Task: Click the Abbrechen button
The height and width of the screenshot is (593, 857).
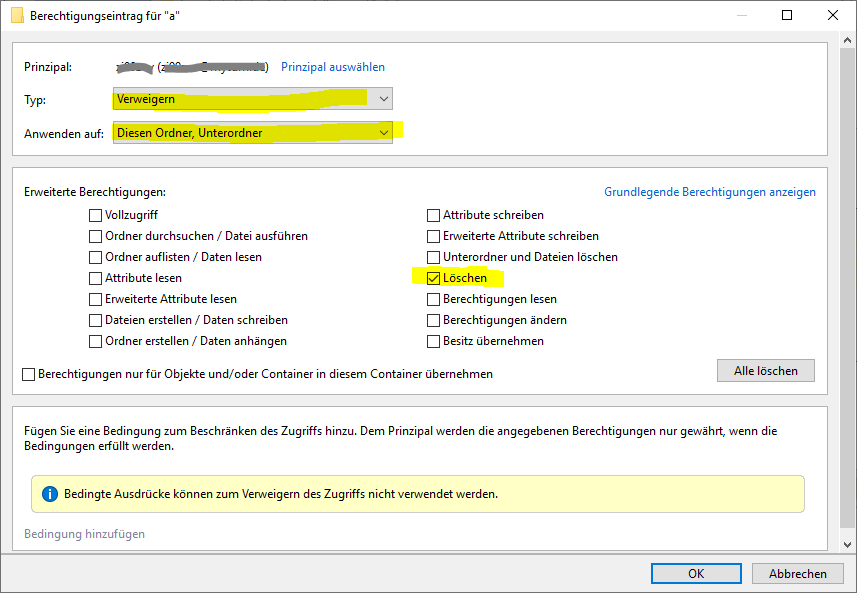Action: tap(797, 573)
